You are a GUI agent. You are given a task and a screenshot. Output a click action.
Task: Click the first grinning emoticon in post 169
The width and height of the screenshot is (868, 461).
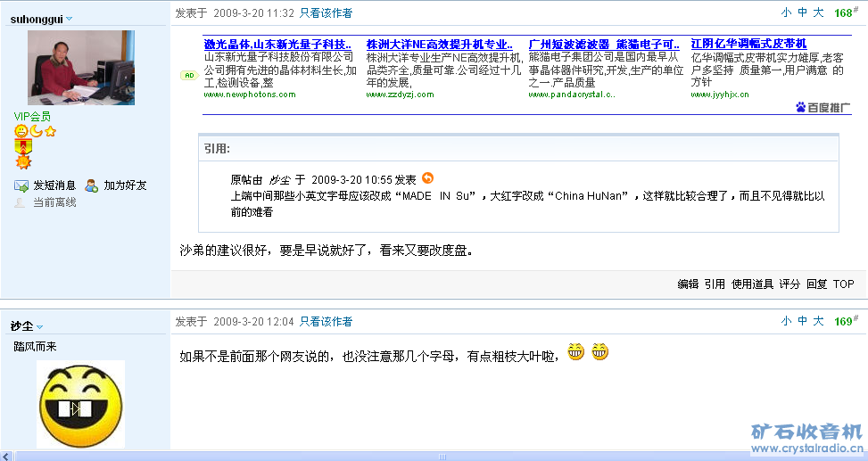(575, 351)
